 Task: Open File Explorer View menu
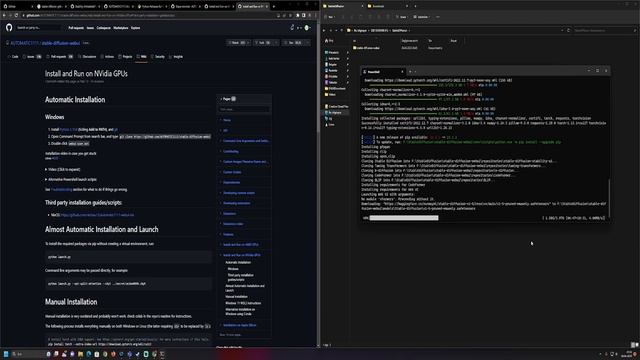tap(421, 17)
